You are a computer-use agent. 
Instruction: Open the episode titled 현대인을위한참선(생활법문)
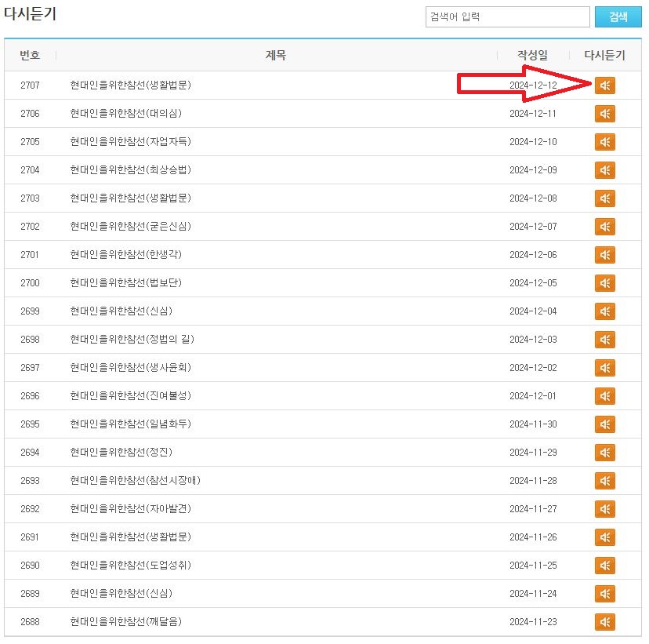(x=132, y=85)
